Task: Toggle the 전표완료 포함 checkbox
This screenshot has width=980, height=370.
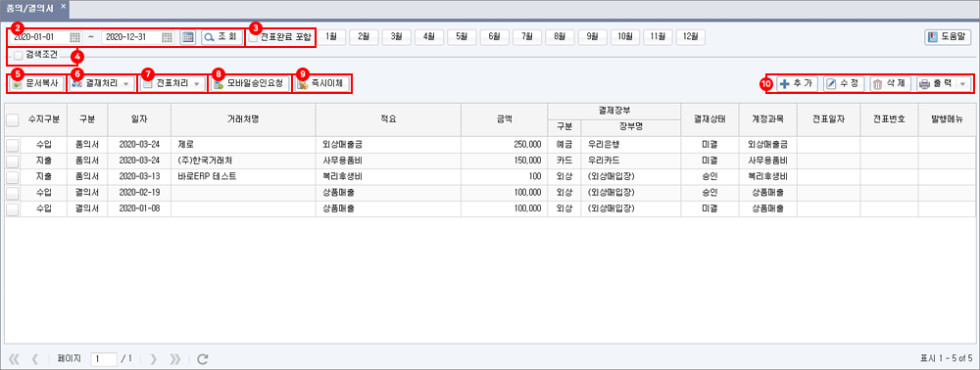Action: coord(253,37)
